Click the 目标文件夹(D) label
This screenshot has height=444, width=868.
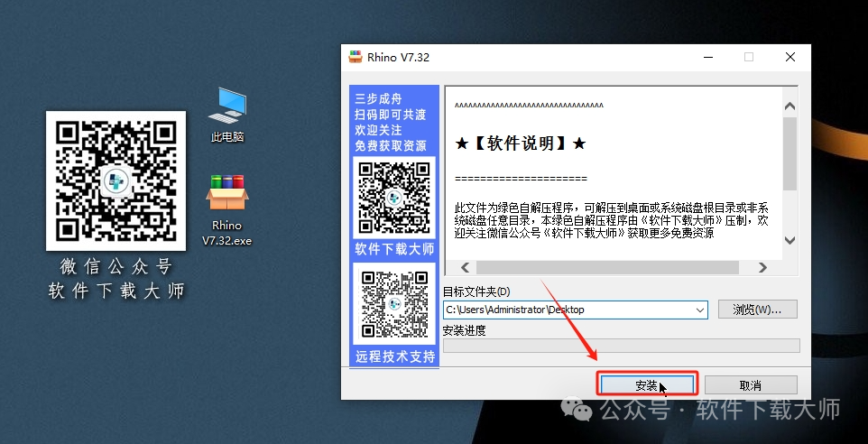[x=476, y=291]
